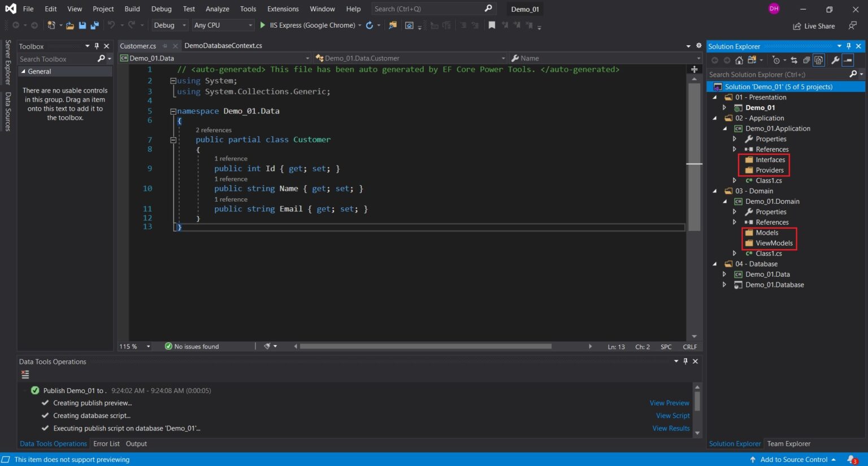This screenshot has height=466, width=868.
Task: Collapse the 02 - Application solution folder
Action: click(x=715, y=119)
